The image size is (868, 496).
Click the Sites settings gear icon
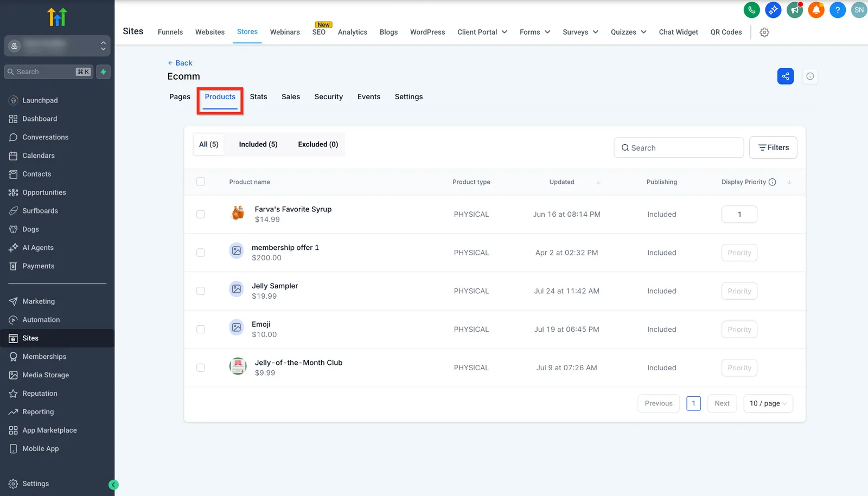[764, 33]
